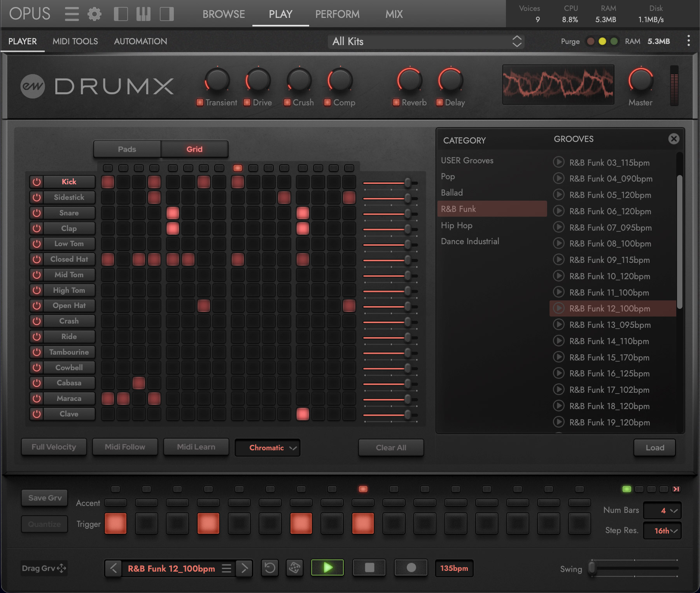The width and height of the screenshot is (700, 593).
Task: Click the 135bpm tempo field
Action: click(x=454, y=568)
